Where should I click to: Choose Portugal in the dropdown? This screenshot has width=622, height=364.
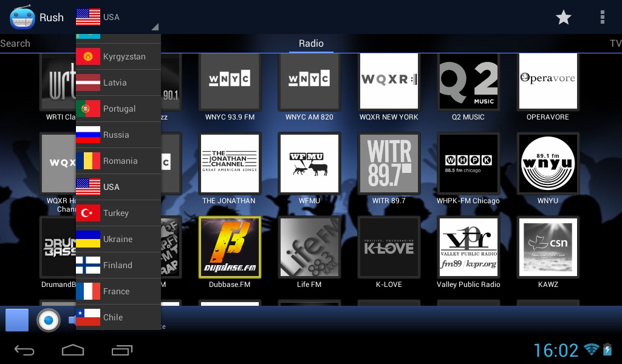[x=118, y=109]
